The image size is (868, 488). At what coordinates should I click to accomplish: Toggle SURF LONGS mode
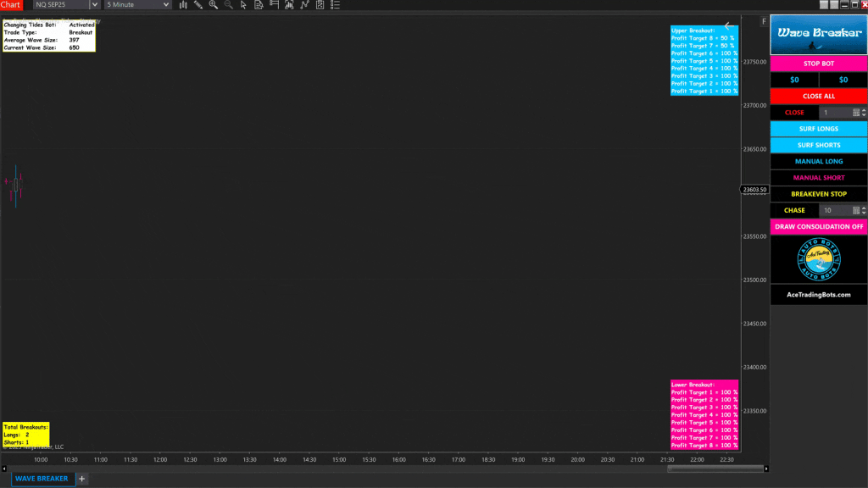coord(819,129)
